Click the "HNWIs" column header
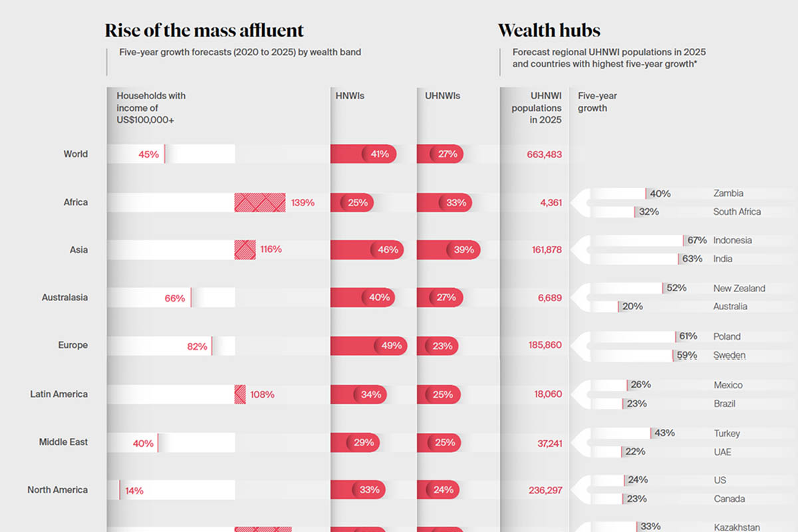The height and width of the screenshot is (532, 798). [350, 96]
